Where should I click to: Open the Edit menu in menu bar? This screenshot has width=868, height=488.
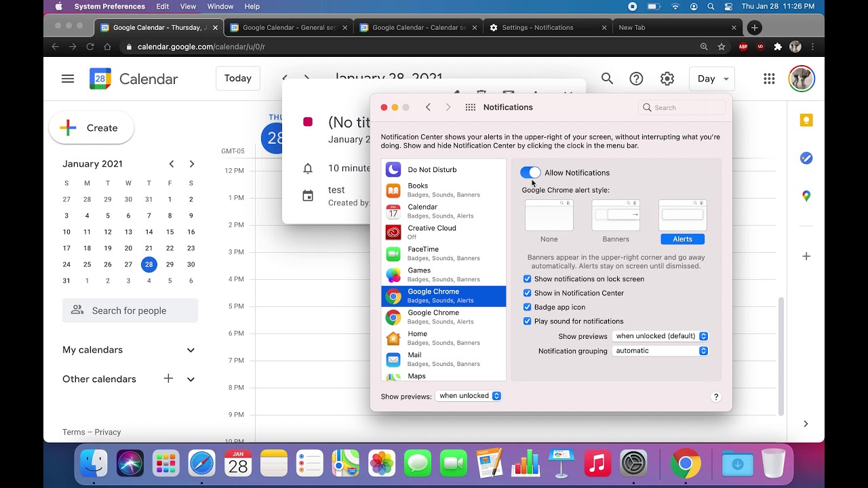coord(163,7)
